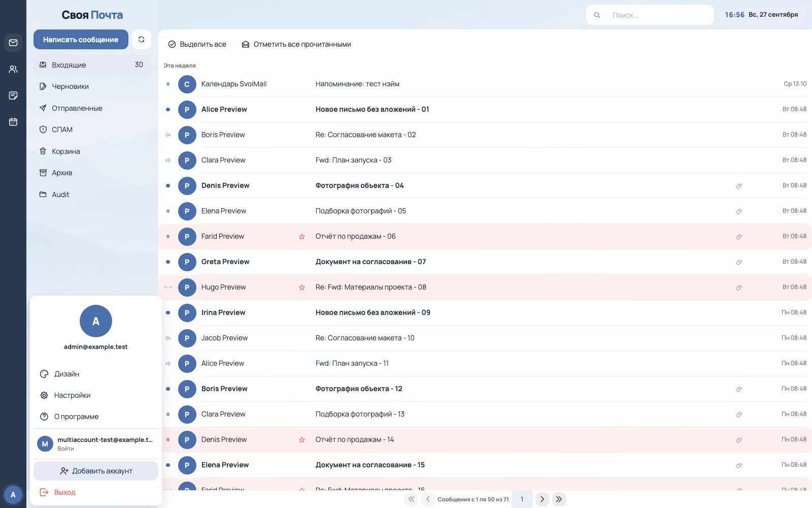Toggle Select all messages
This screenshot has height=508, width=812.
coord(197,44)
